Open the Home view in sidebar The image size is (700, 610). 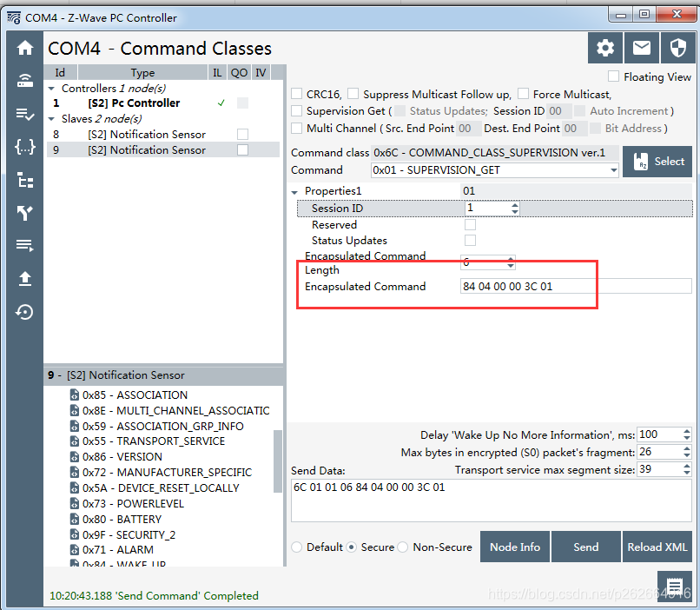pyautogui.click(x=25, y=48)
